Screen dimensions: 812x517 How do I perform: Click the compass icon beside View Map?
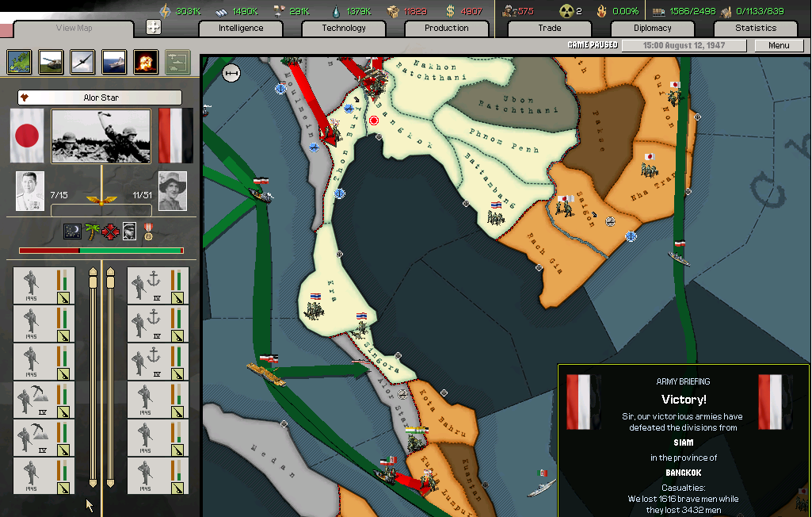pos(154,27)
